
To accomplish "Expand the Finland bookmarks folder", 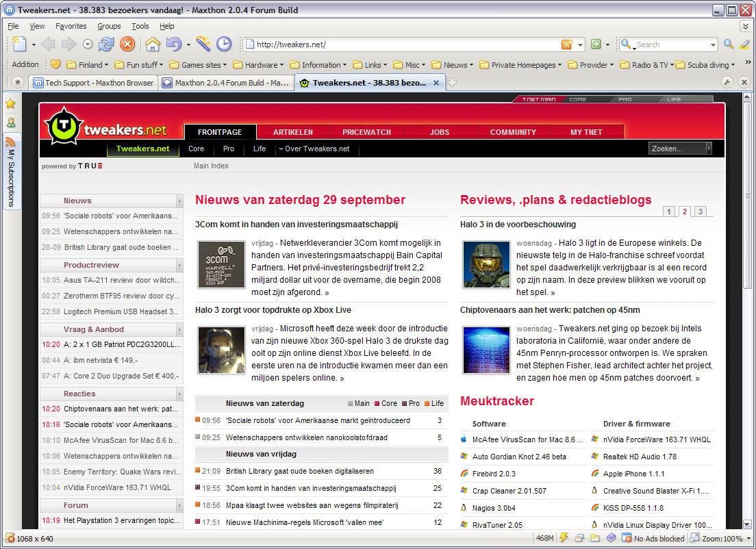I will tap(87, 64).
